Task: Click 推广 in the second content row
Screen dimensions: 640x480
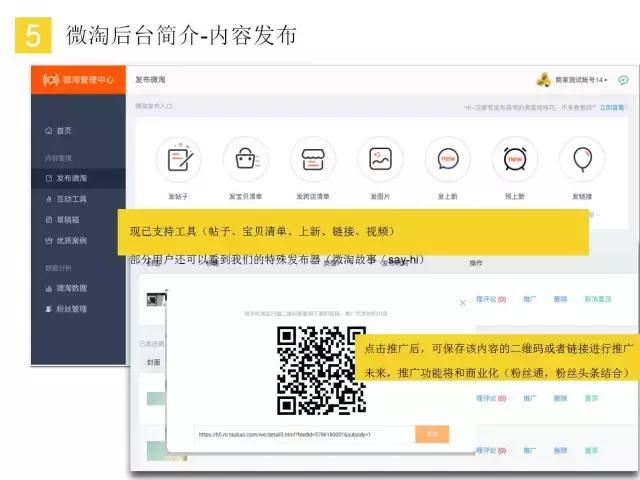Action: (x=529, y=398)
